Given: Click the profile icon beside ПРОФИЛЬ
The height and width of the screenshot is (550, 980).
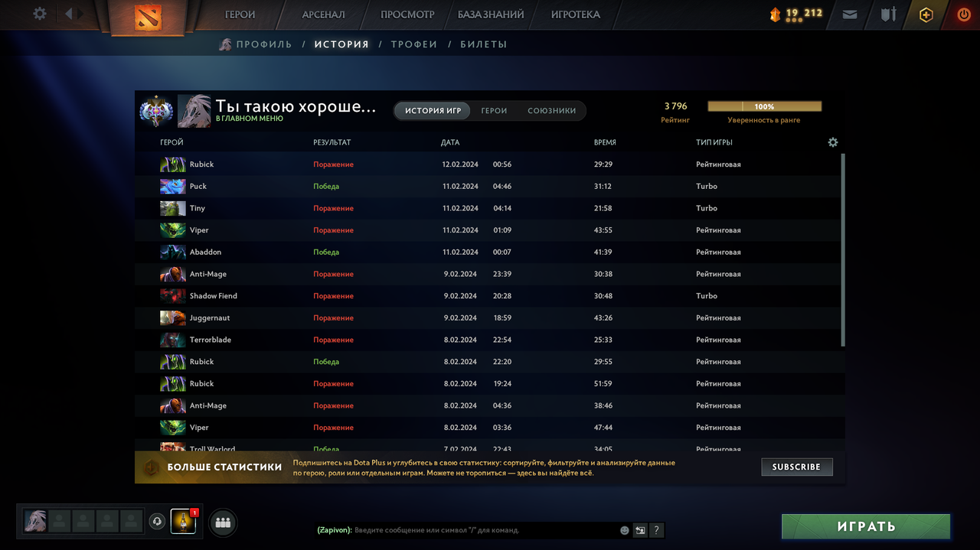Looking at the screenshot, I should pyautogui.click(x=225, y=44).
